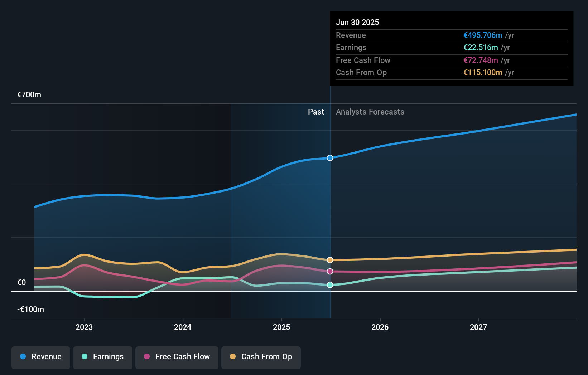Click the 'Jun 30 2025' tooltip date
Screen dimensions: 588x375
tap(357, 22)
